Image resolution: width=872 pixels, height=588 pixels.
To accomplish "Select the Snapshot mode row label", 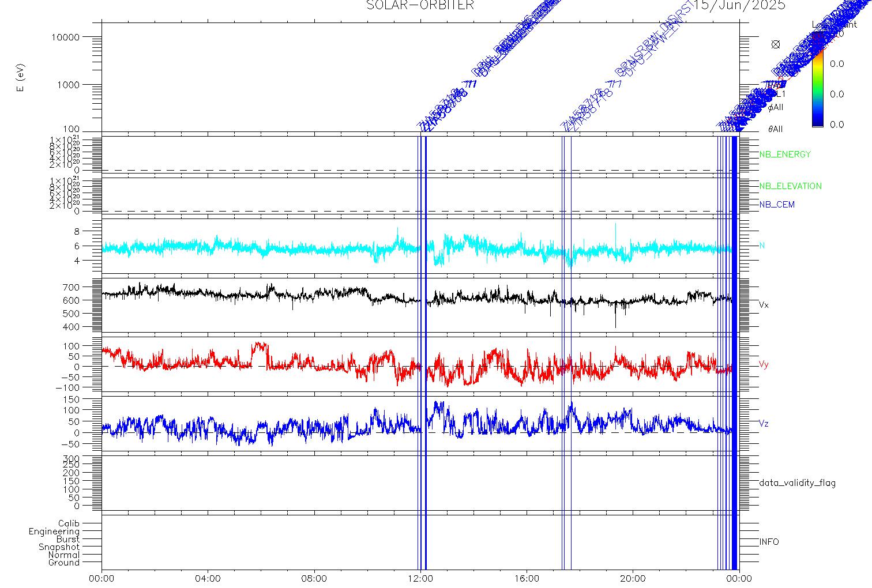I will pyautogui.click(x=59, y=547).
